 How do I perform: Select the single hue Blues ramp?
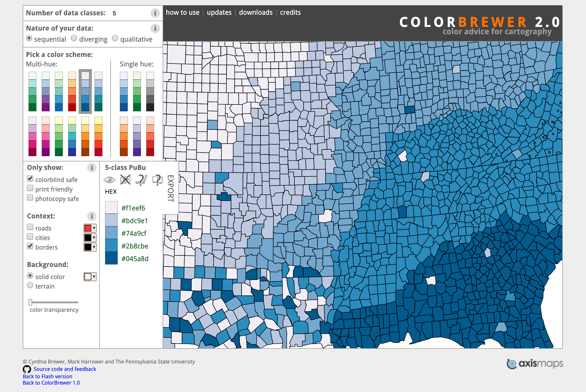(x=124, y=92)
